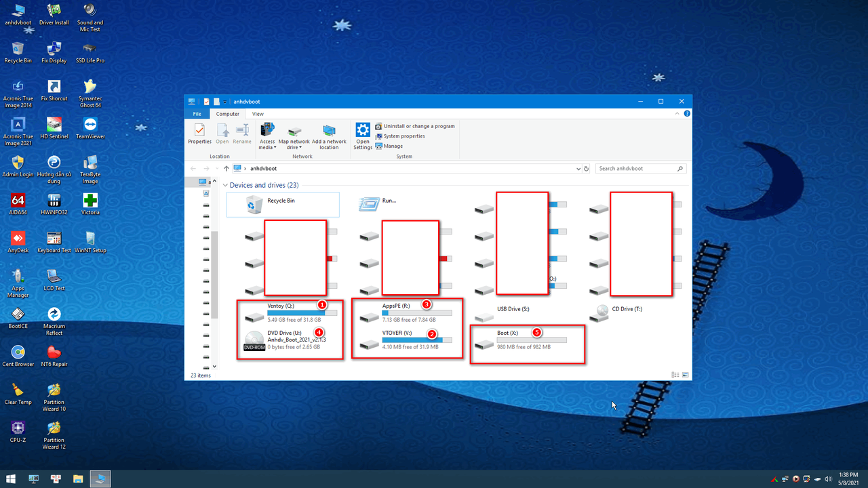Refresh the anhdvboot location

(x=587, y=168)
